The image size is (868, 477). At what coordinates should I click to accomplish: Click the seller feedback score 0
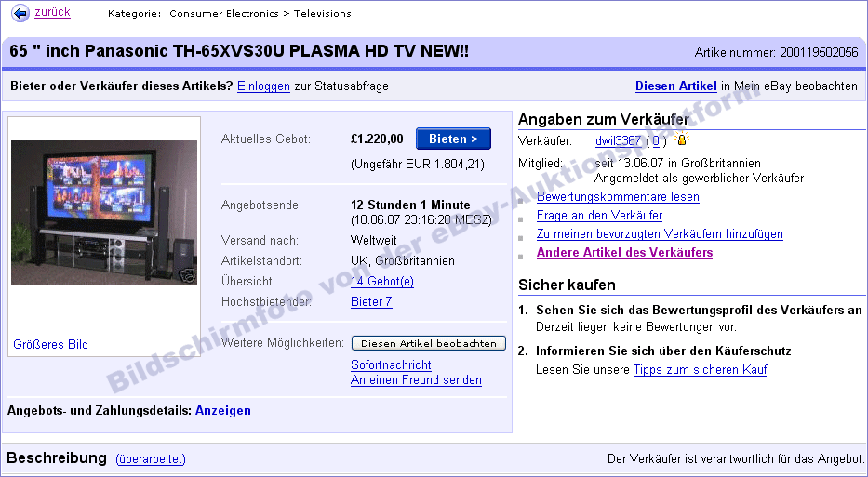[x=656, y=141]
